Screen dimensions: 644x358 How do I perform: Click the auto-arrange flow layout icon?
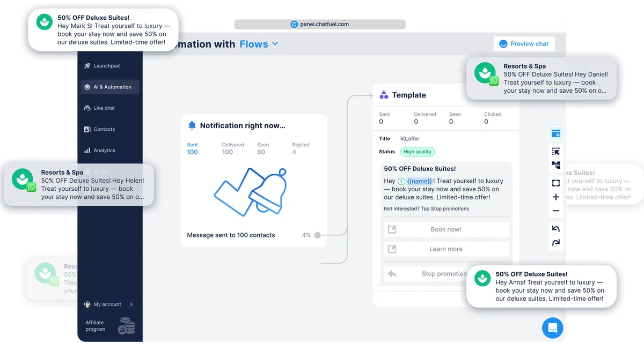(x=556, y=165)
